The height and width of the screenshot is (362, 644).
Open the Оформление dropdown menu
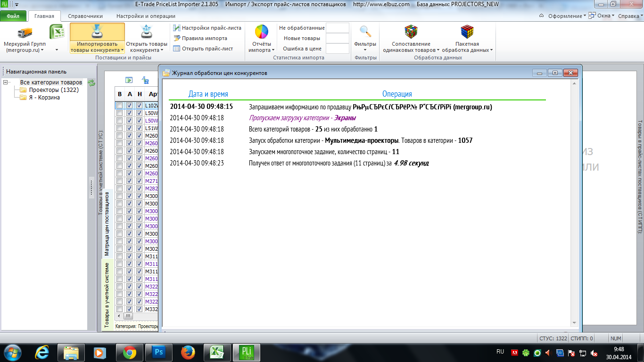pyautogui.click(x=567, y=16)
